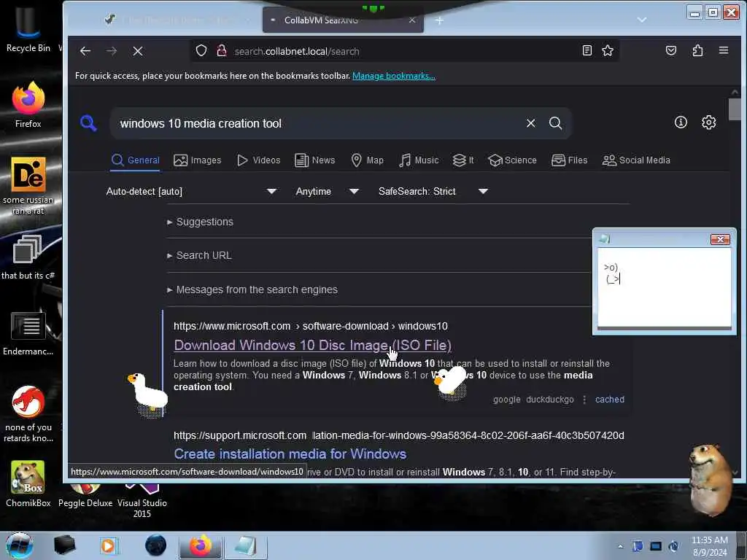Open ChomikBox desktop icon

pos(28,483)
